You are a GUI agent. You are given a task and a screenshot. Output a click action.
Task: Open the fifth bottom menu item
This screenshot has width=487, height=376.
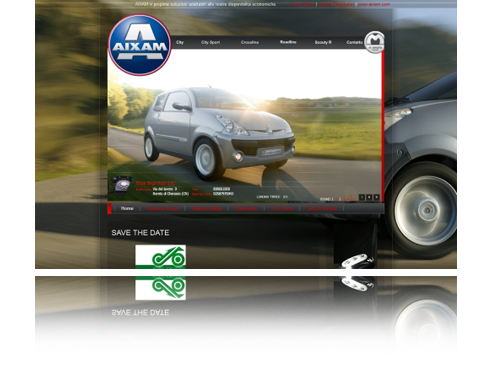tap(282, 208)
